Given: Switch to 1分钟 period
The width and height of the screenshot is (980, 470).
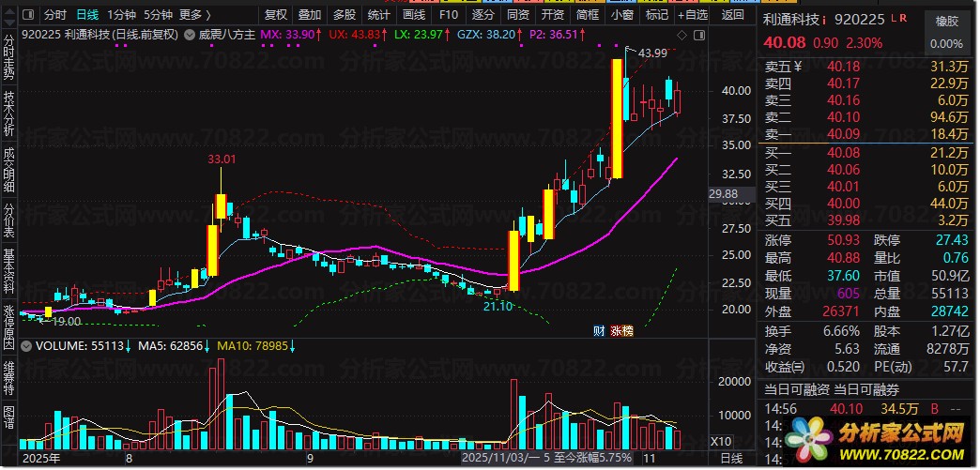Looking at the screenshot, I should coord(121,14).
